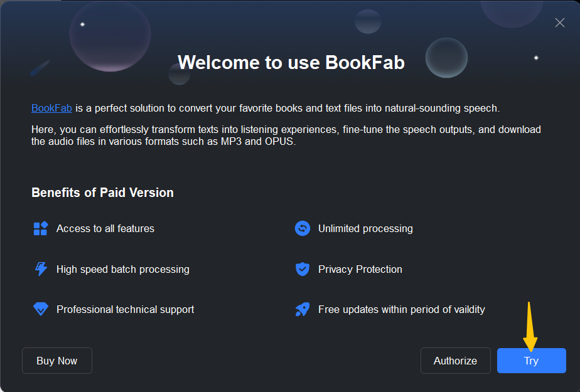Click the 'Benefits of Paid Version' heading
580x392 pixels.
pos(102,193)
